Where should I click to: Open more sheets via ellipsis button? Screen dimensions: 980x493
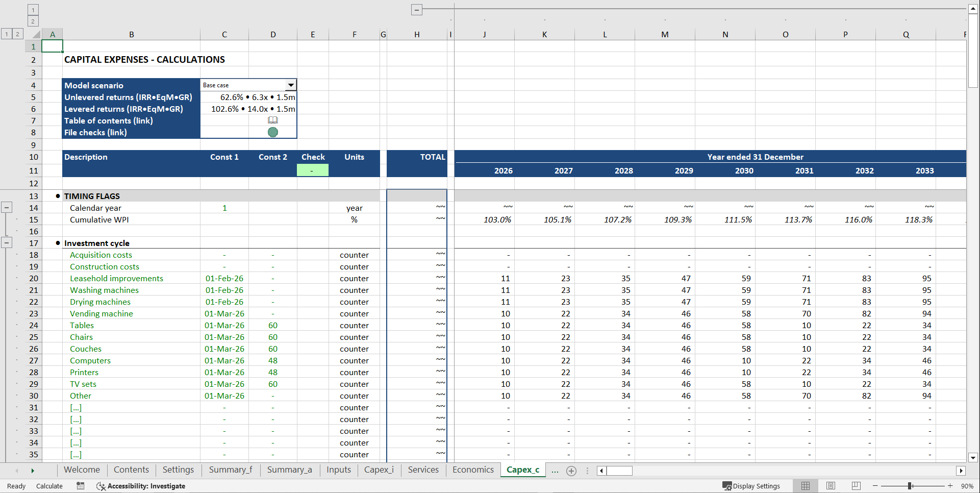coord(555,471)
